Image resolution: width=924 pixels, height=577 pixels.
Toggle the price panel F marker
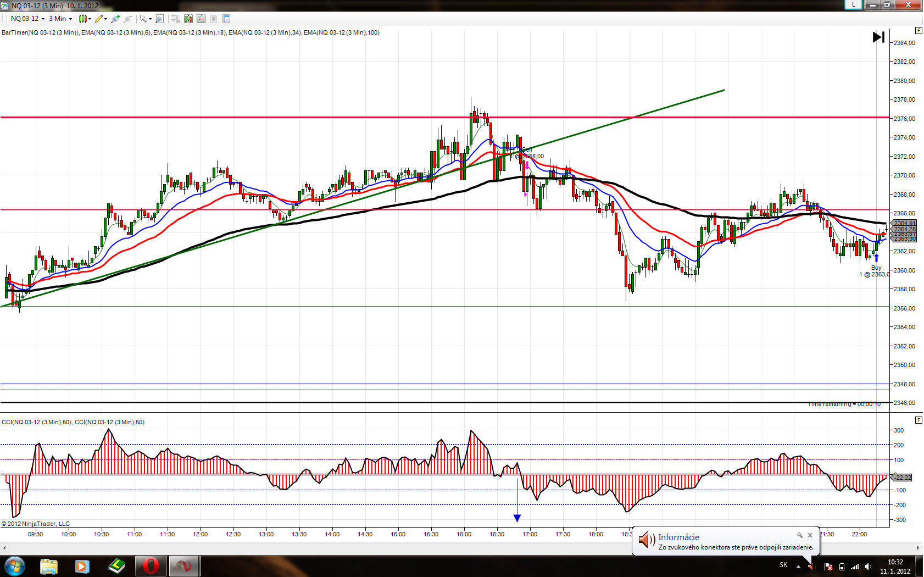[x=919, y=30]
